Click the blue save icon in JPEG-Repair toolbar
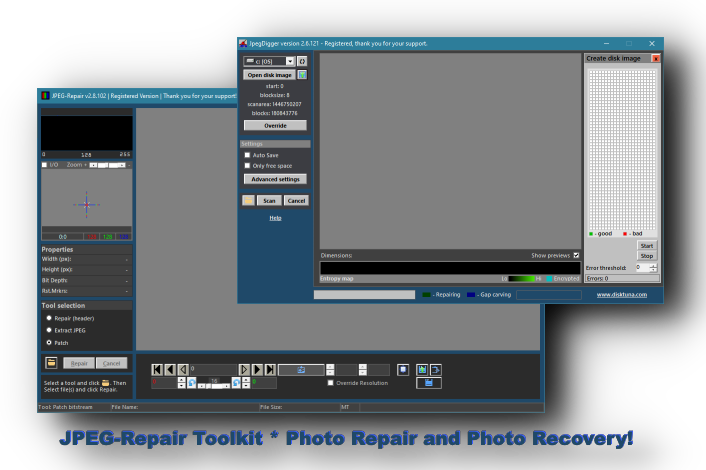 pyautogui.click(x=428, y=382)
